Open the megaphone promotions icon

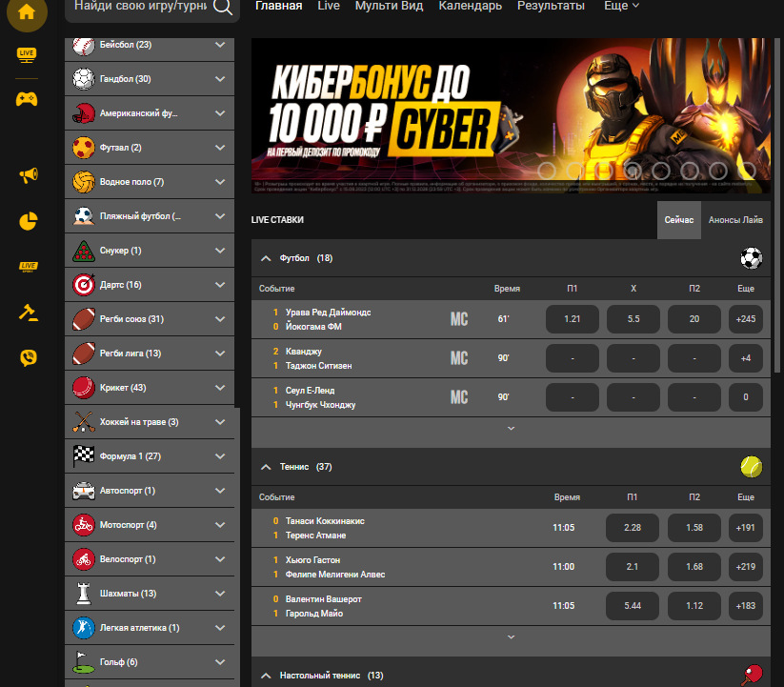point(29,175)
